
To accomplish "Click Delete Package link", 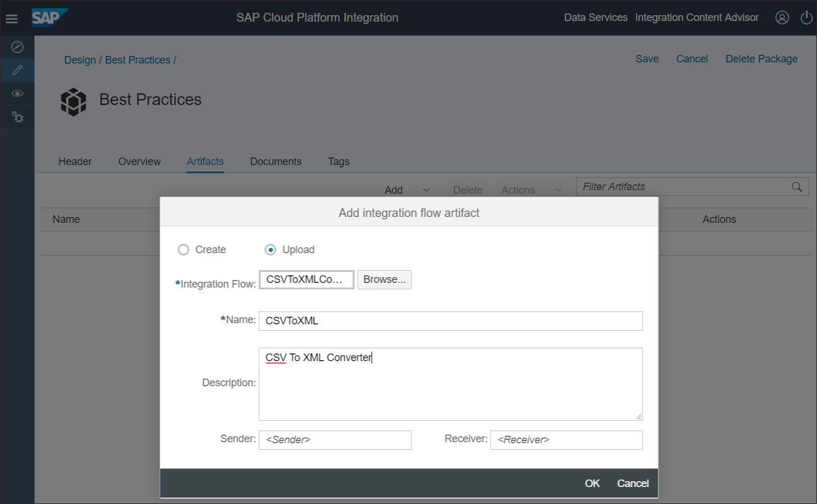I will [762, 59].
